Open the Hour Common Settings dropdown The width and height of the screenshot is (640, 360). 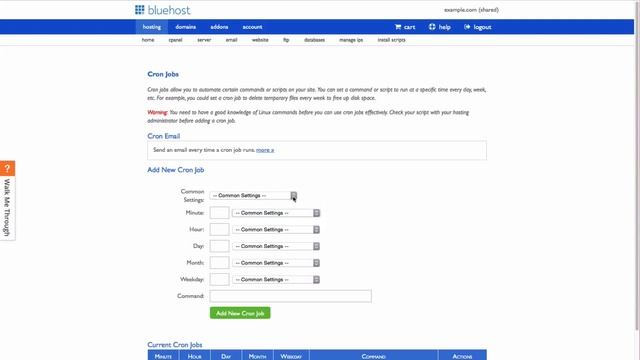pos(276,230)
